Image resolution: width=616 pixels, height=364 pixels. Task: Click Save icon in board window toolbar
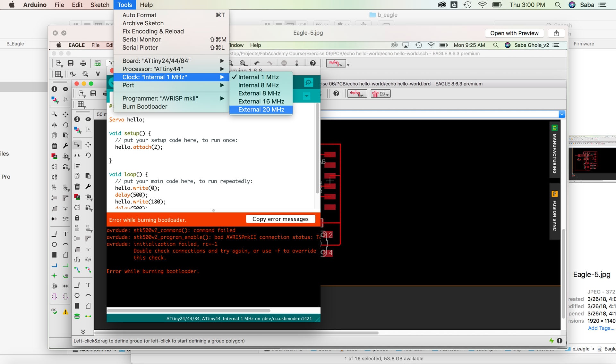(93, 93)
